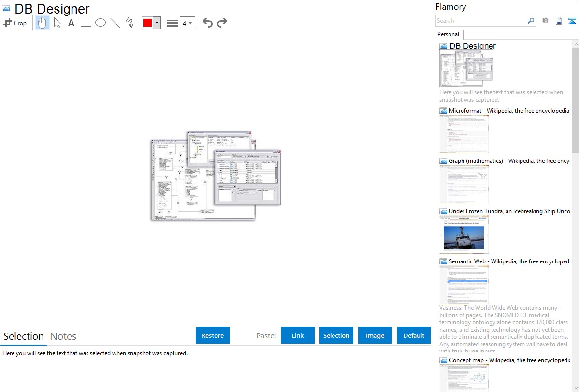Open the color swatch dropdown arrow
The width and height of the screenshot is (579, 392).
(x=157, y=23)
